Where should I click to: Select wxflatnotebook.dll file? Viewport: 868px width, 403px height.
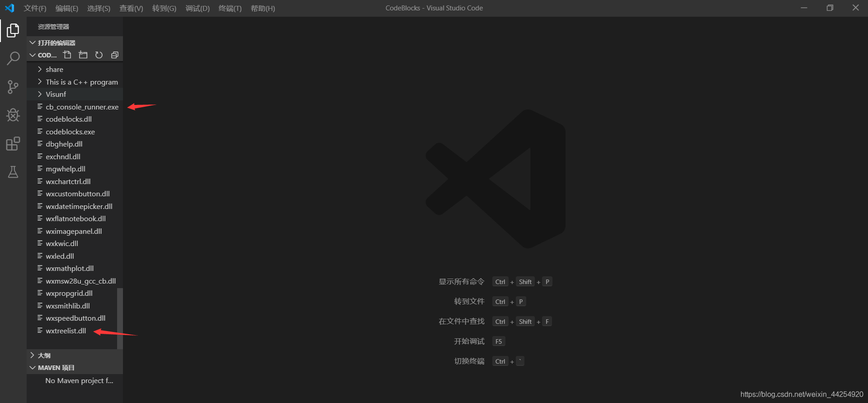[x=75, y=218]
